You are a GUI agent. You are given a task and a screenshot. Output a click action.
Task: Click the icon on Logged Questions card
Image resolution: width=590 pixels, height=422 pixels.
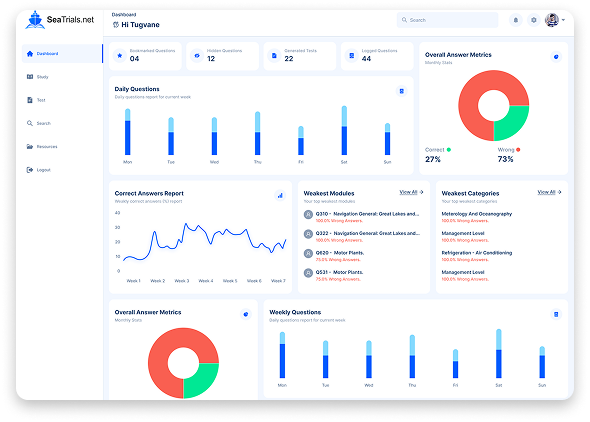(x=351, y=56)
